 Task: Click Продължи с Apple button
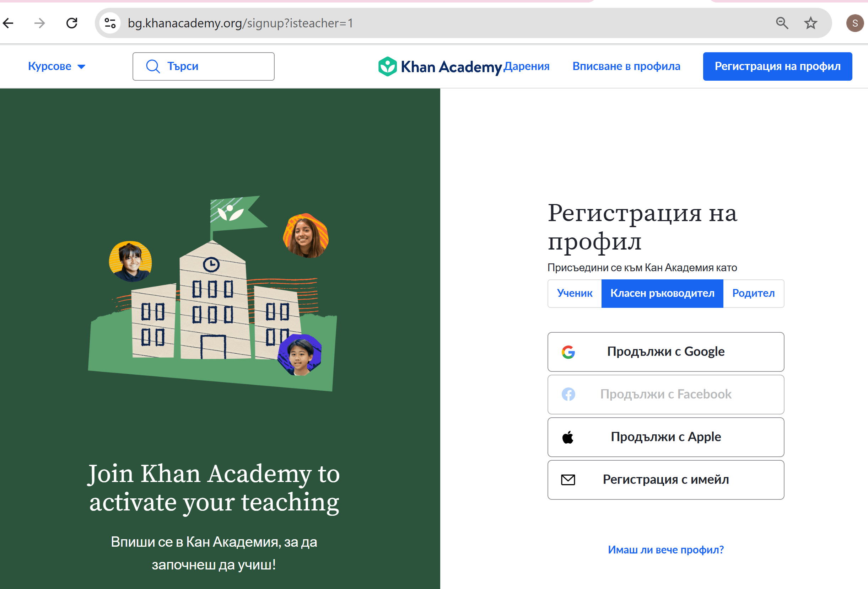point(665,437)
